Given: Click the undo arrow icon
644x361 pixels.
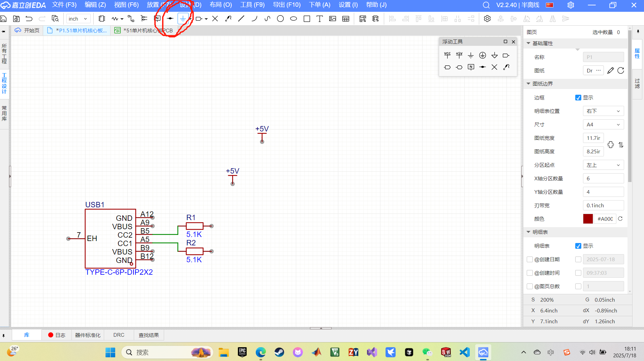Looking at the screenshot, I should [29, 19].
